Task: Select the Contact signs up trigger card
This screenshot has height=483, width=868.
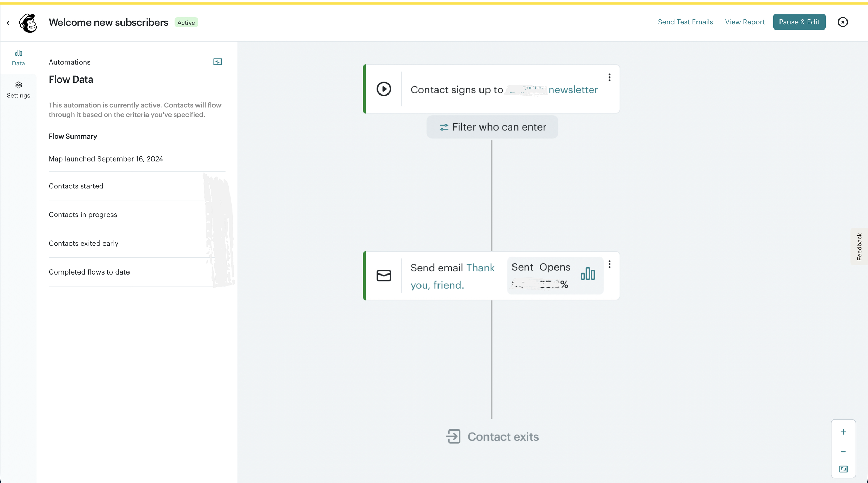Action: 457,90
